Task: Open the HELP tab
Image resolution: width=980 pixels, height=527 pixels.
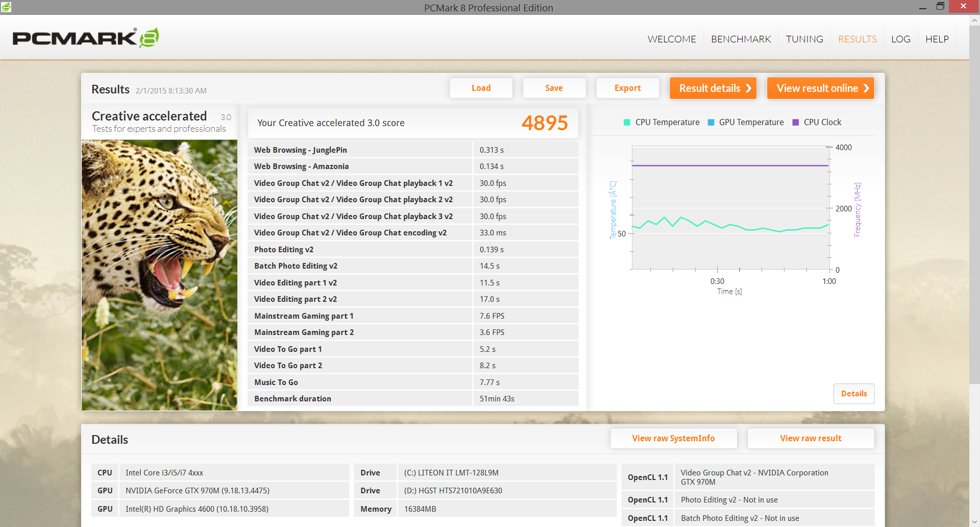Action: pyautogui.click(x=937, y=39)
